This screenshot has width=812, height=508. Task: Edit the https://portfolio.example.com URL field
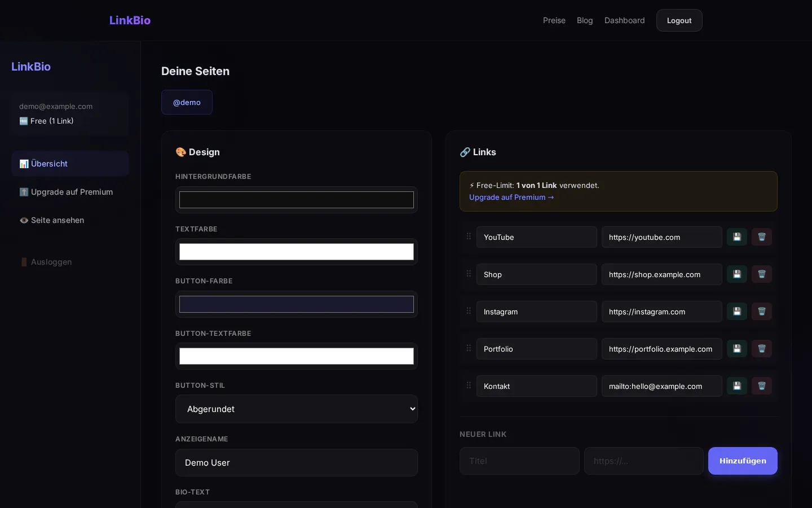[x=662, y=349]
